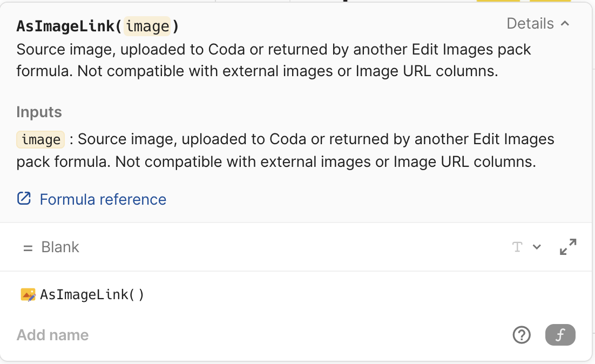
Task: Click the image parameter chip in the header
Action: click(147, 26)
